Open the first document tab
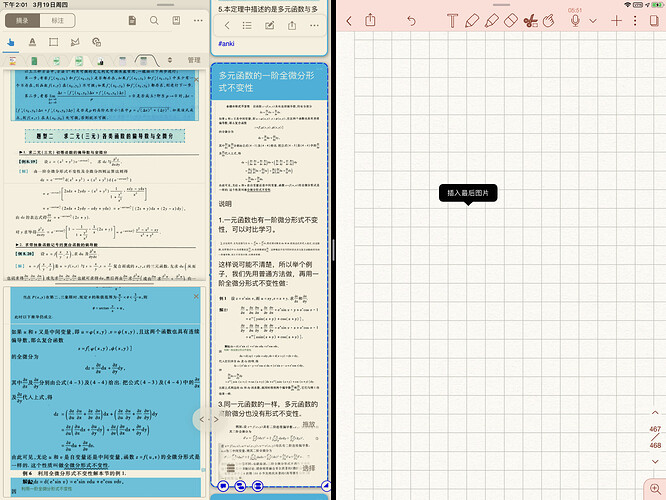This screenshot has width=666, height=500. pyautogui.click(x=13, y=61)
